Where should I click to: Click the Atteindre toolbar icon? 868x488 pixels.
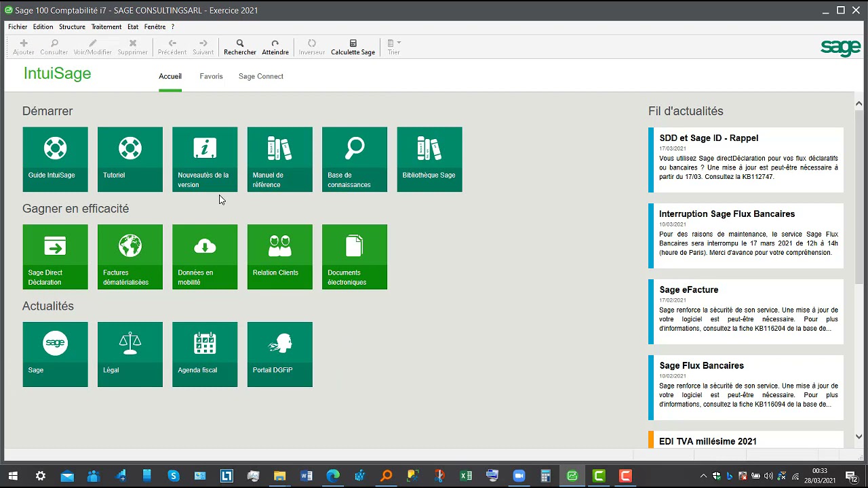click(275, 47)
